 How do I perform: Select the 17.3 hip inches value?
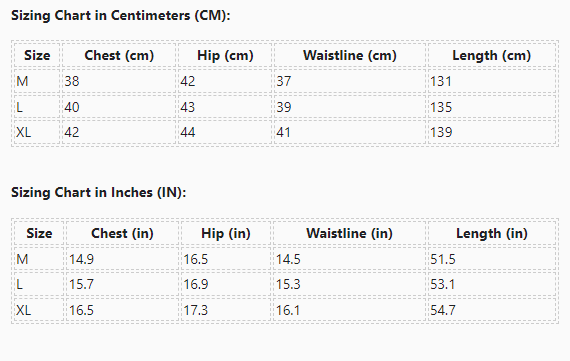coord(196,310)
